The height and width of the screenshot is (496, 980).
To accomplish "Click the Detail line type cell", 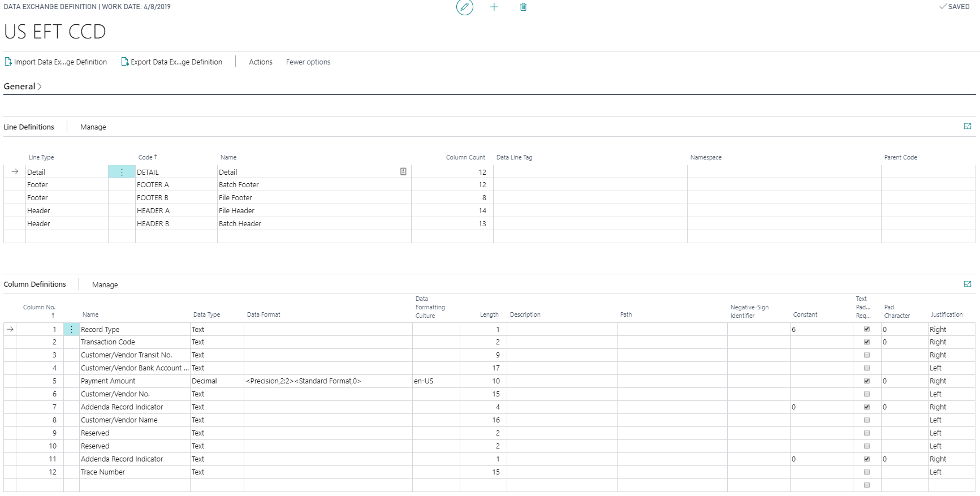I will pyautogui.click(x=67, y=172).
